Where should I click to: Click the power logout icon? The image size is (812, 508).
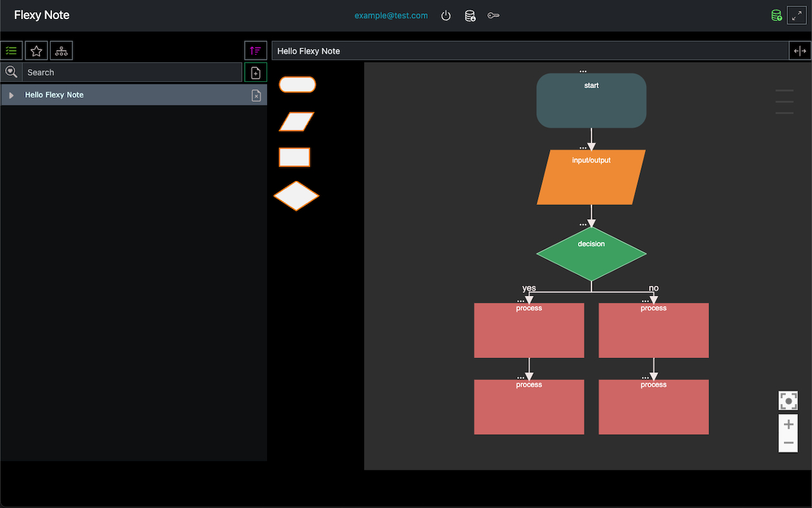click(x=446, y=16)
